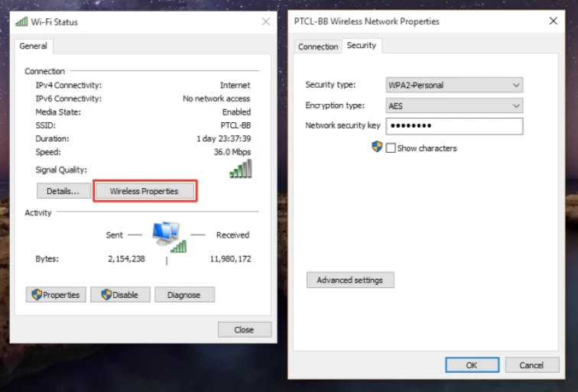The image size is (578, 392).
Task: Click the Media State value Enabled
Action: [236, 112]
